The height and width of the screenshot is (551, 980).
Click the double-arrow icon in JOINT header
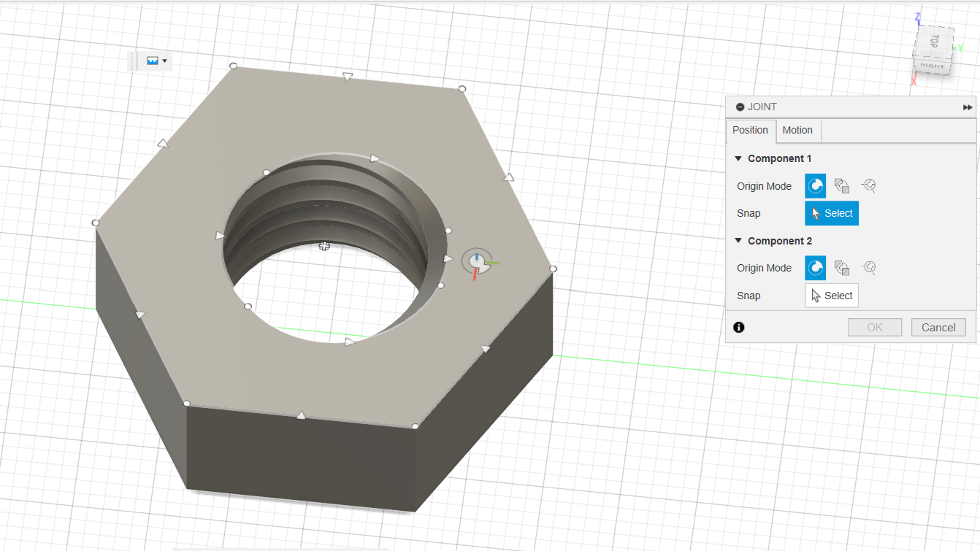pos(968,107)
